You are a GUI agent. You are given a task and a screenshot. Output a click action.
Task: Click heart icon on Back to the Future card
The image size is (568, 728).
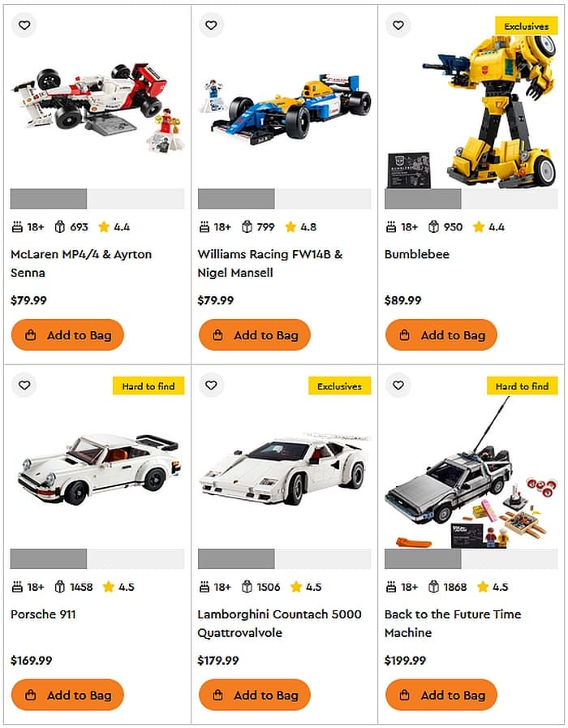pyautogui.click(x=398, y=385)
